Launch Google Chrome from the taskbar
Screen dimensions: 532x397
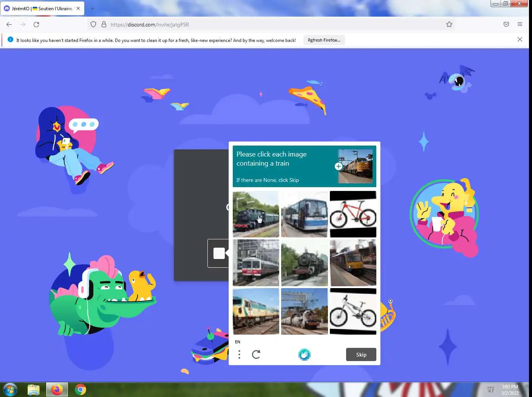pyautogui.click(x=80, y=389)
